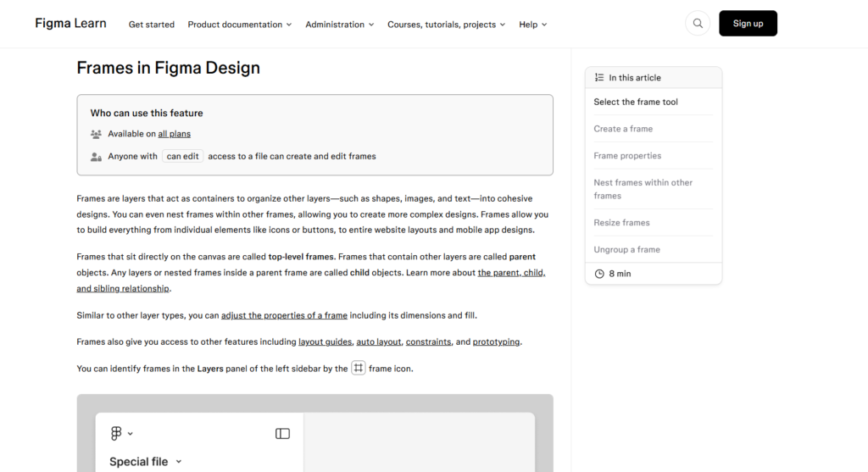Expand the Courses, tutorials, projects menu

(x=446, y=25)
